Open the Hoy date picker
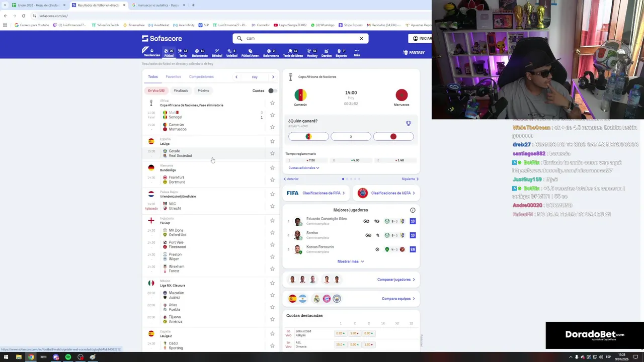 (x=255, y=77)
